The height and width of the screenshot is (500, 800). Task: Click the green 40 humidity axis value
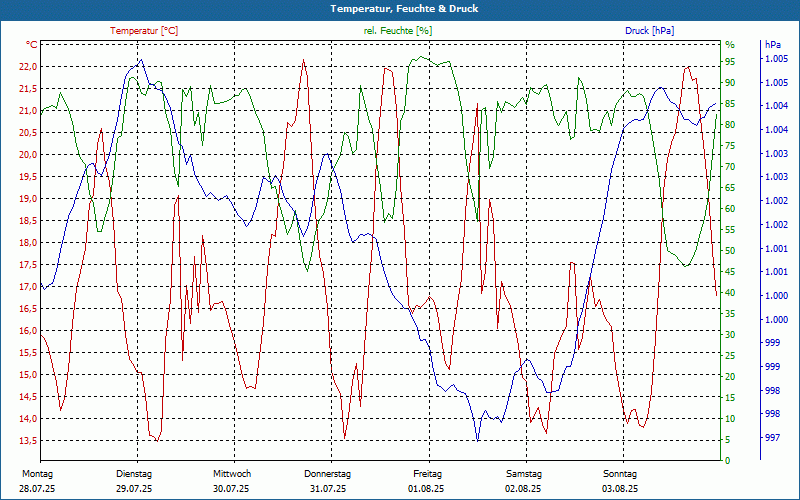(730, 292)
